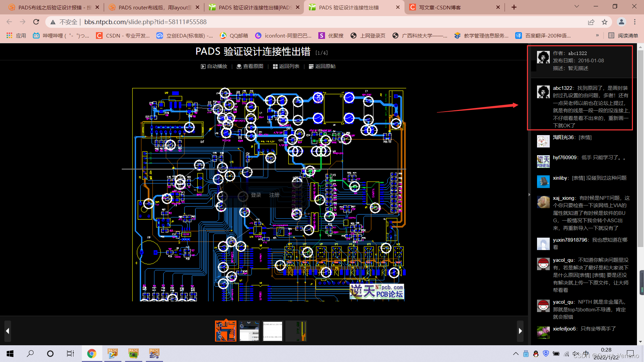
Task: Open tab search dropdown arrow
Action: click(577, 6)
